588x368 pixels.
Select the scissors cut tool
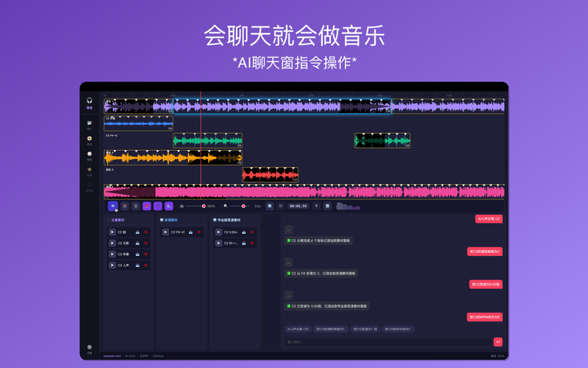124,206
